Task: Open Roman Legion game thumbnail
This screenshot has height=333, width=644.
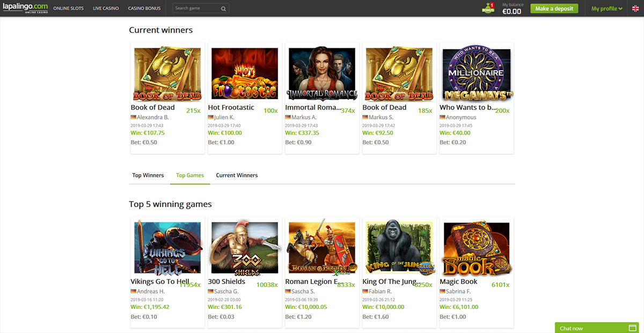Action: (x=322, y=248)
